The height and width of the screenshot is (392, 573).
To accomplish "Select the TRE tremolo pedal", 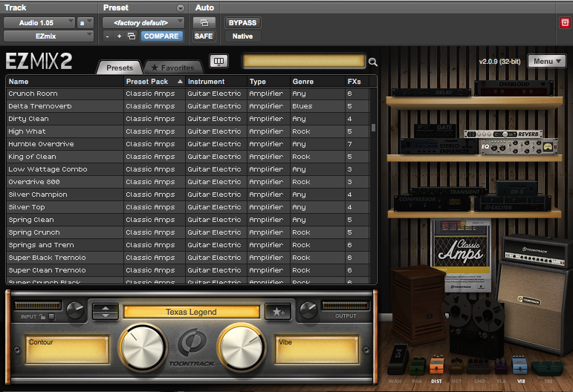I will 547,368.
